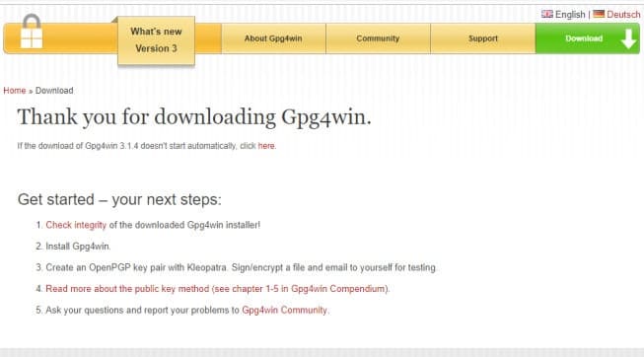Click the Download breadcrumb text
Image resolution: width=644 pixels, height=357 pixels.
coord(54,91)
